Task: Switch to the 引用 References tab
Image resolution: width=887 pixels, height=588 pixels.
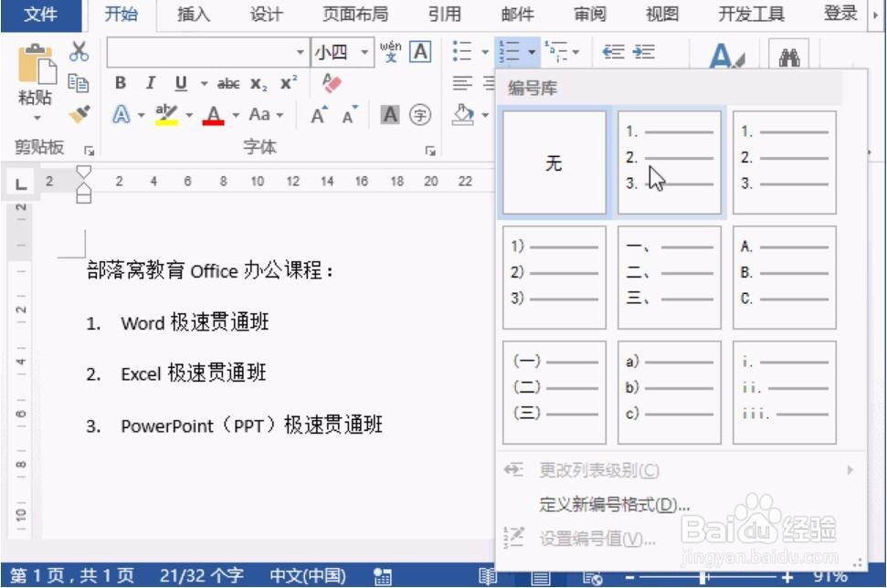Action: [x=444, y=14]
